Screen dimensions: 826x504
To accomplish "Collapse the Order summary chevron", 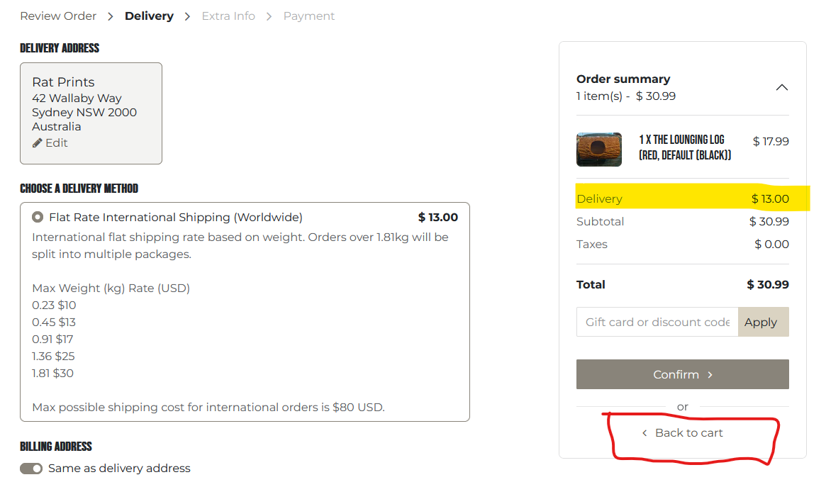I will click(781, 88).
